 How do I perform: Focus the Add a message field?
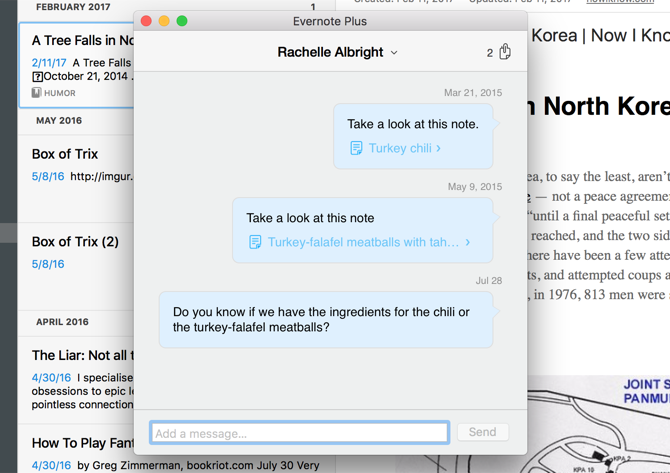pyautogui.click(x=299, y=432)
